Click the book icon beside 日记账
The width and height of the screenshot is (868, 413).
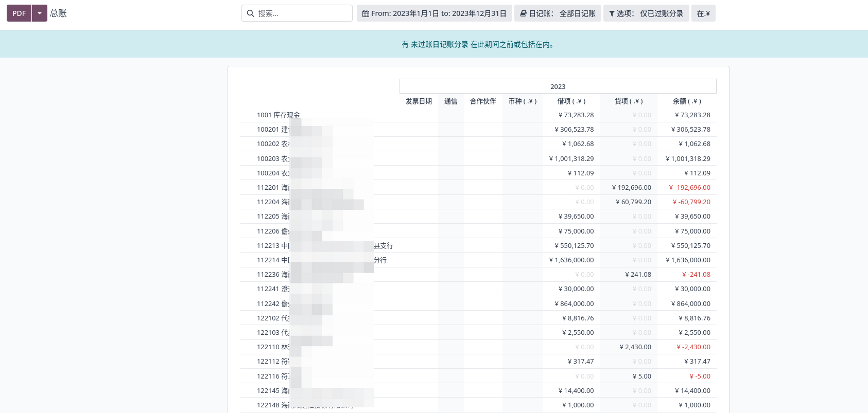click(x=523, y=13)
